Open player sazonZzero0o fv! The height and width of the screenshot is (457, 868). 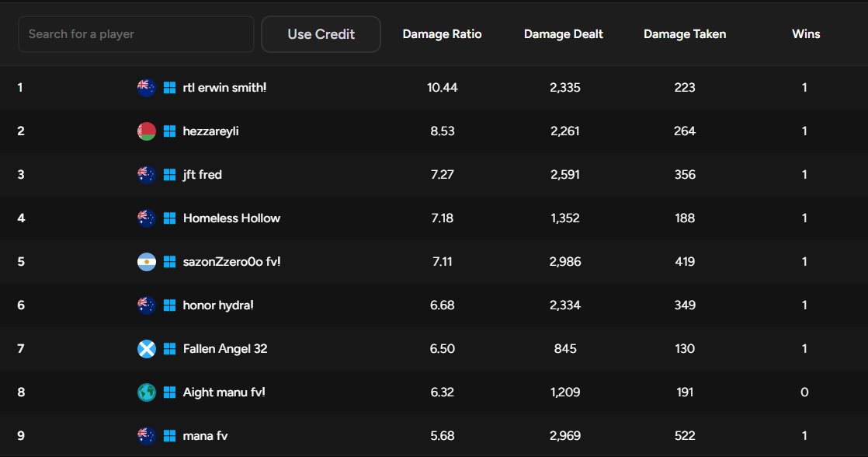pos(231,261)
